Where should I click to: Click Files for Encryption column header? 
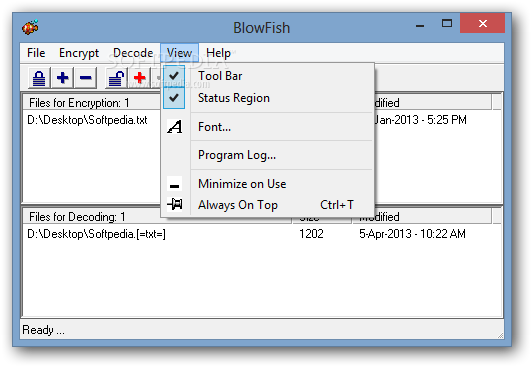[x=91, y=102]
